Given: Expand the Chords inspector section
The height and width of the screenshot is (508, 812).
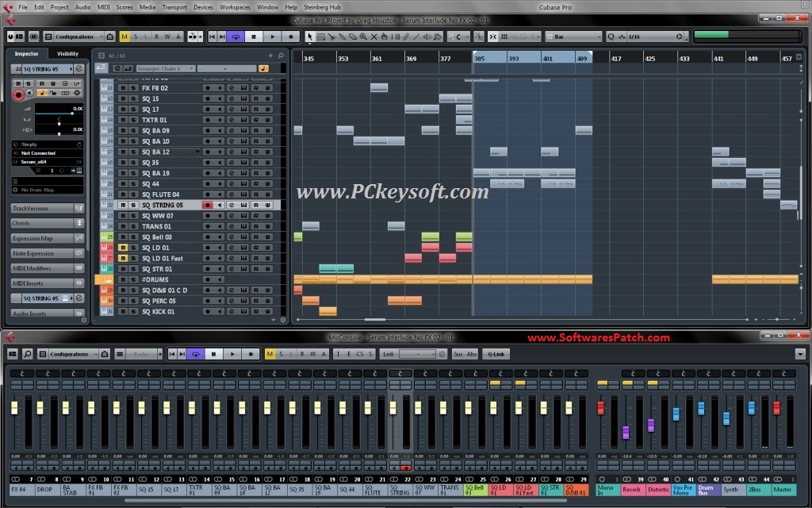Looking at the screenshot, I should pos(47,223).
